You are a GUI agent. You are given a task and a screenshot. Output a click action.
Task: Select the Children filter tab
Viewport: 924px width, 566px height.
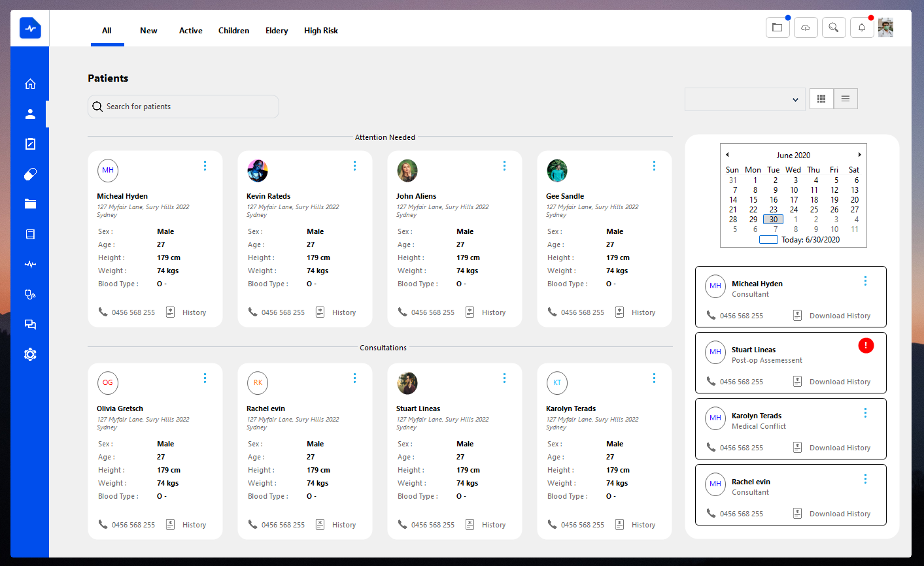(233, 30)
